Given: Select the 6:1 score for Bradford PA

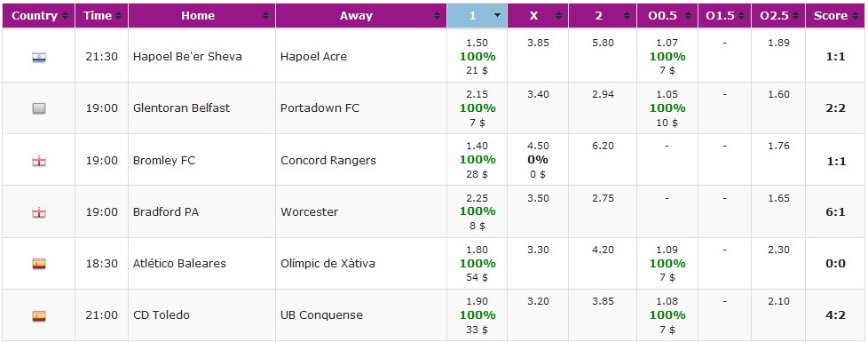Looking at the screenshot, I should (x=835, y=212).
